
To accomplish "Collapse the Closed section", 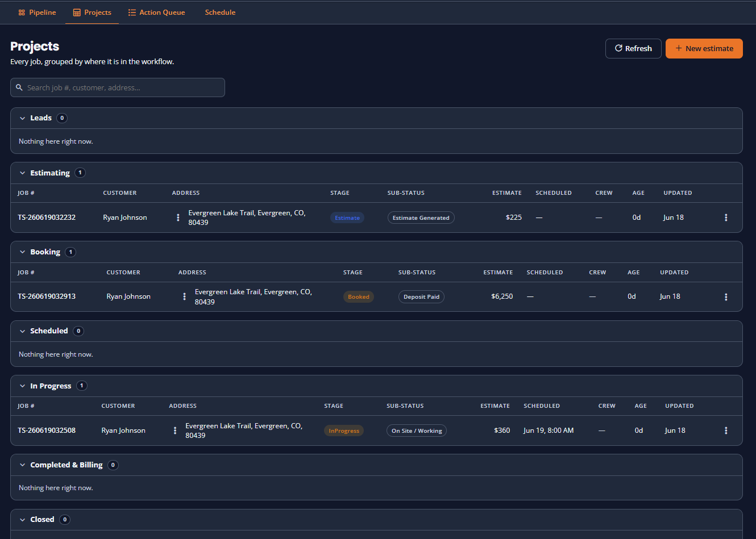I will click(23, 520).
